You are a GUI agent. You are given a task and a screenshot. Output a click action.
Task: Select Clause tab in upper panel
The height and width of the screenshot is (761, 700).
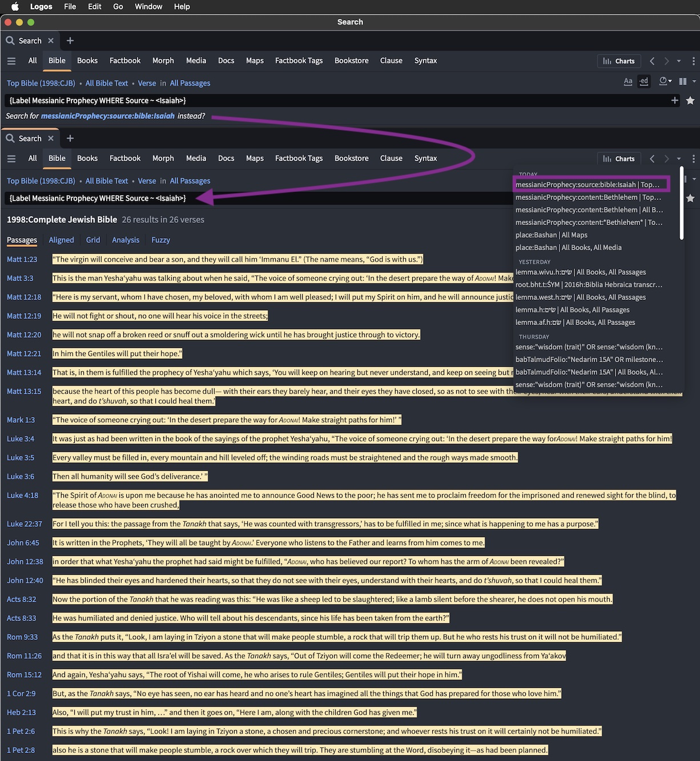click(x=391, y=61)
